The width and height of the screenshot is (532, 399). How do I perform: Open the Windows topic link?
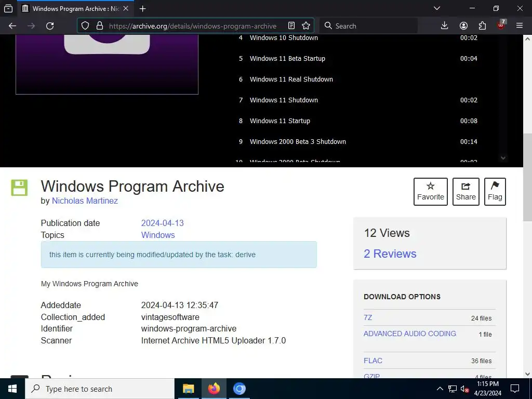pyautogui.click(x=158, y=235)
